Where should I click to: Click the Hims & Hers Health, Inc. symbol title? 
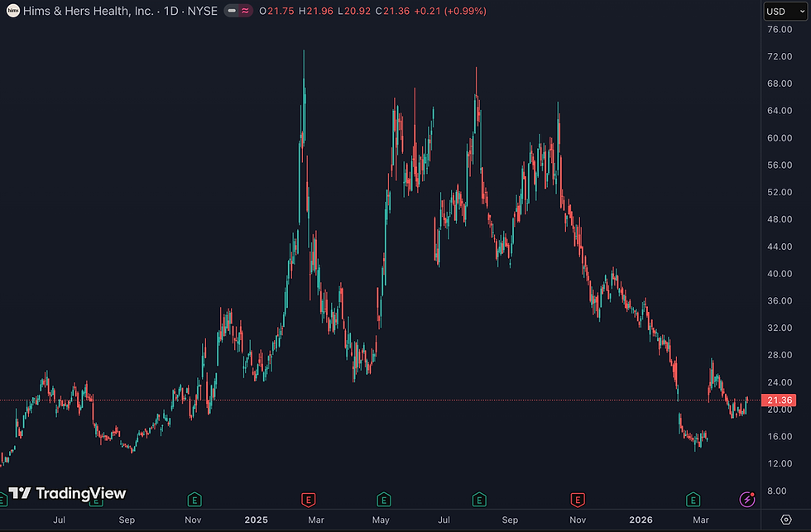click(89, 11)
